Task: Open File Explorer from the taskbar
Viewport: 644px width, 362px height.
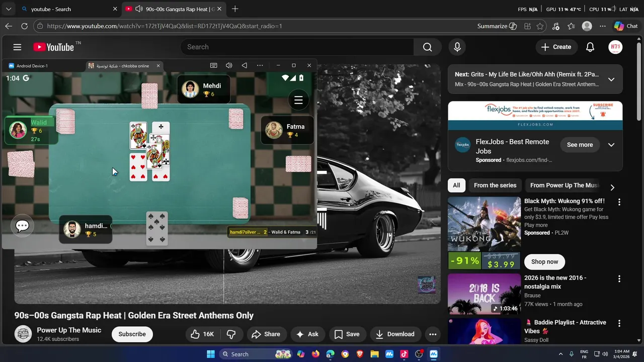Action: click(374, 354)
